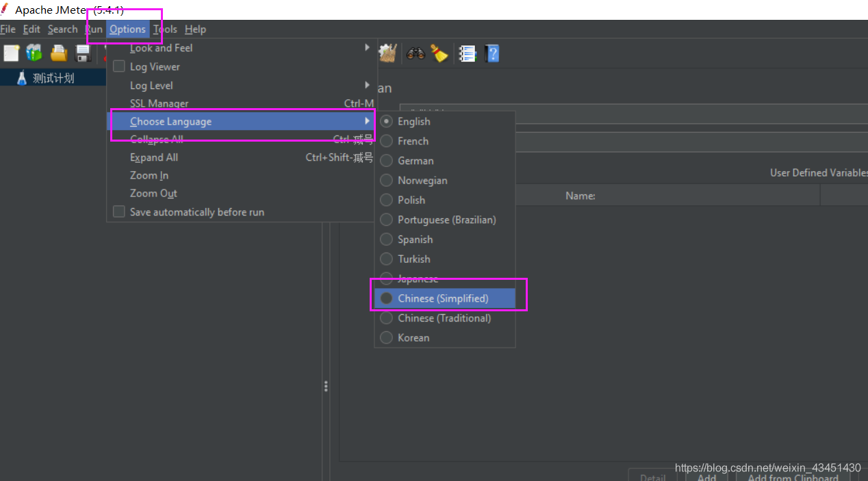The image size is (868, 481).
Task: Enable Save automatically before run
Action: point(118,211)
